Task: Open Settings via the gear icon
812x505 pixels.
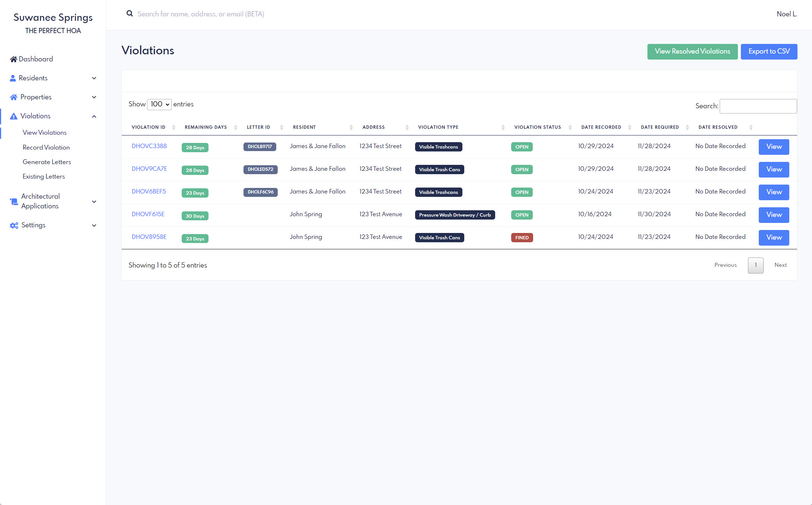Action: click(13, 225)
